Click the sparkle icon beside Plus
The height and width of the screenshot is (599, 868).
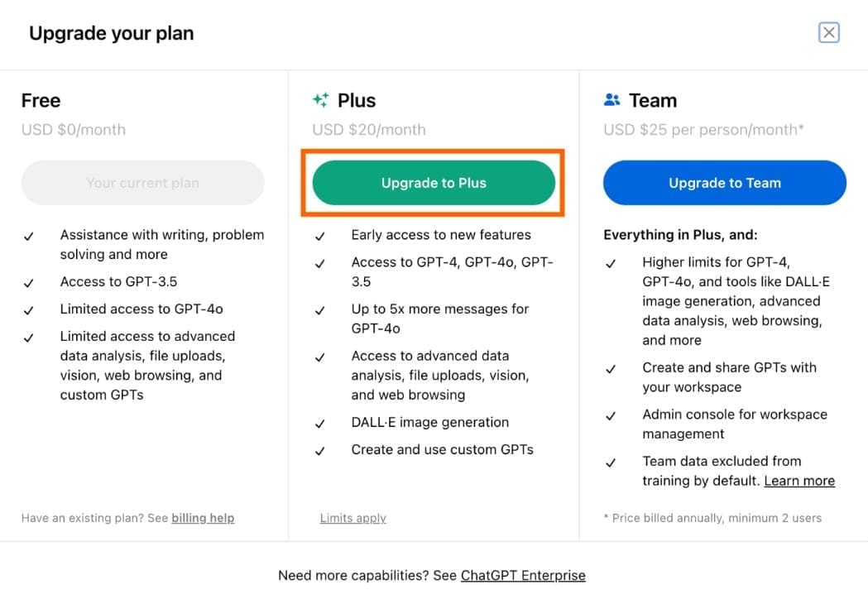pos(320,100)
